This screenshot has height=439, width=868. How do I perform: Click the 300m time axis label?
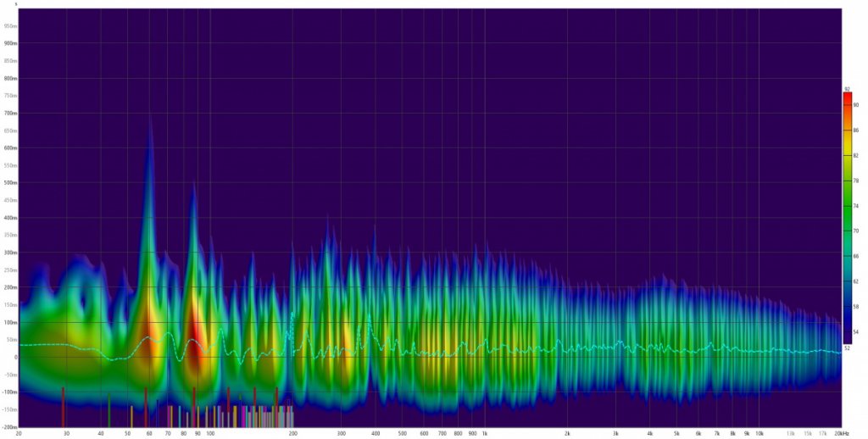click(x=10, y=253)
